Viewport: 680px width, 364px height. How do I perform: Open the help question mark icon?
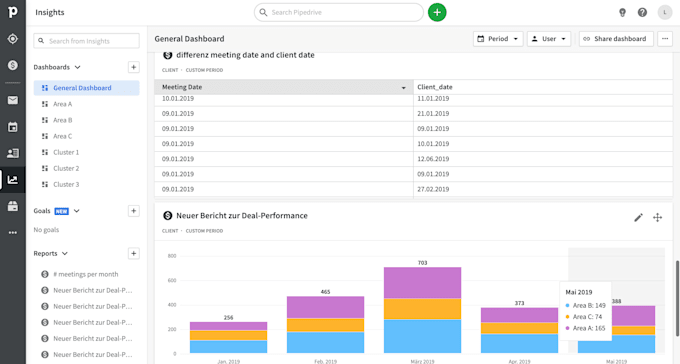(x=642, y=13)
